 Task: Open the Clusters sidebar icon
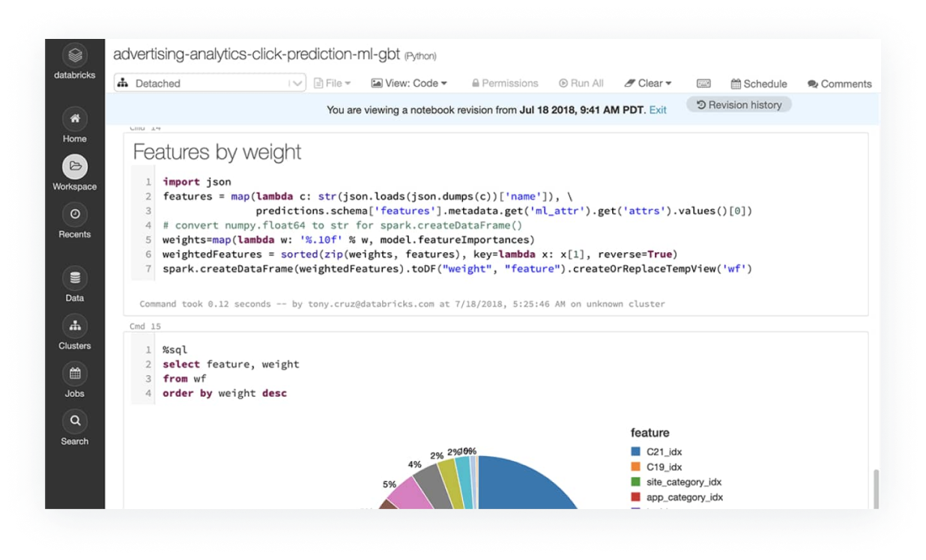tap(75, 326)
